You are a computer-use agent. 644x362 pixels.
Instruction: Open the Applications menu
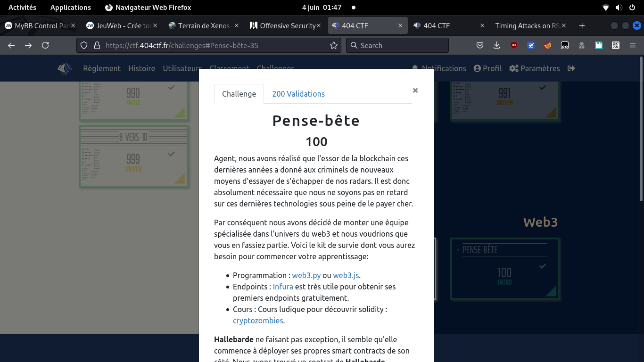click(71, 8)
